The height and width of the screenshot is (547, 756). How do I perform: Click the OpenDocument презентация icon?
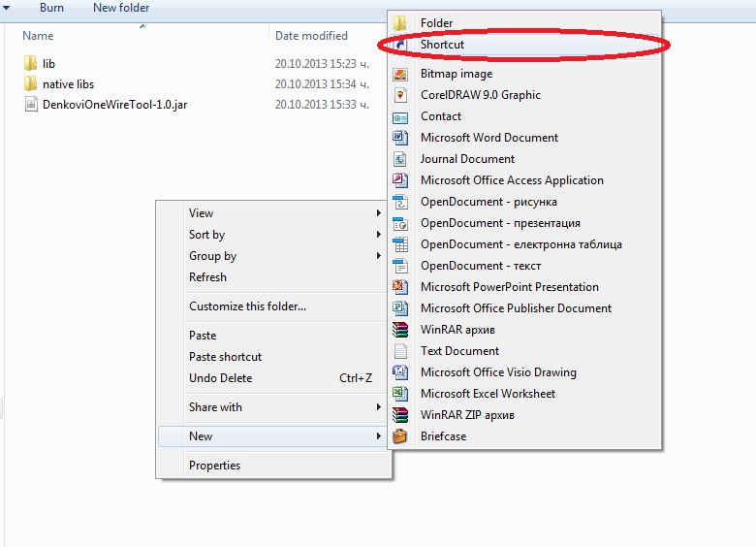point(400,223)
